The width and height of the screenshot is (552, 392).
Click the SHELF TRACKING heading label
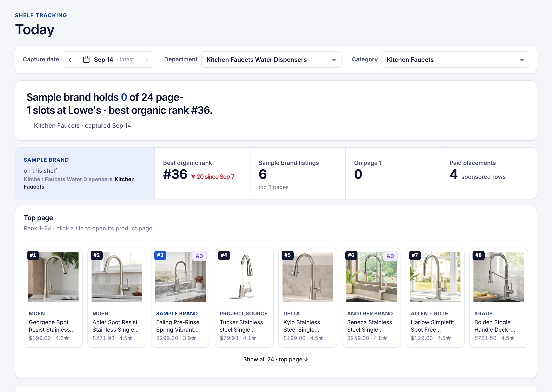pyautogui.click(x=41, y=15)
